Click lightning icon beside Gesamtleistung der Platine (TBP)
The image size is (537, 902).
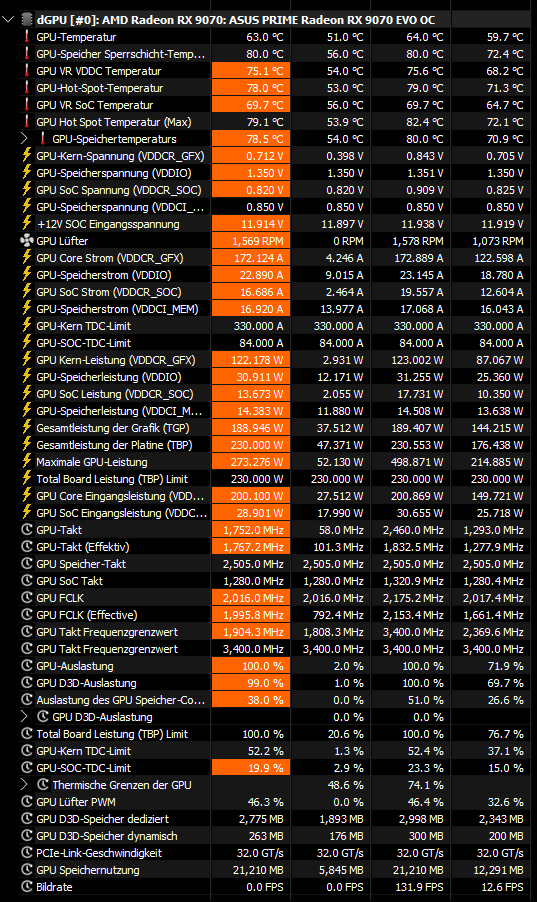pyautogui.click(x=26, y=445)
